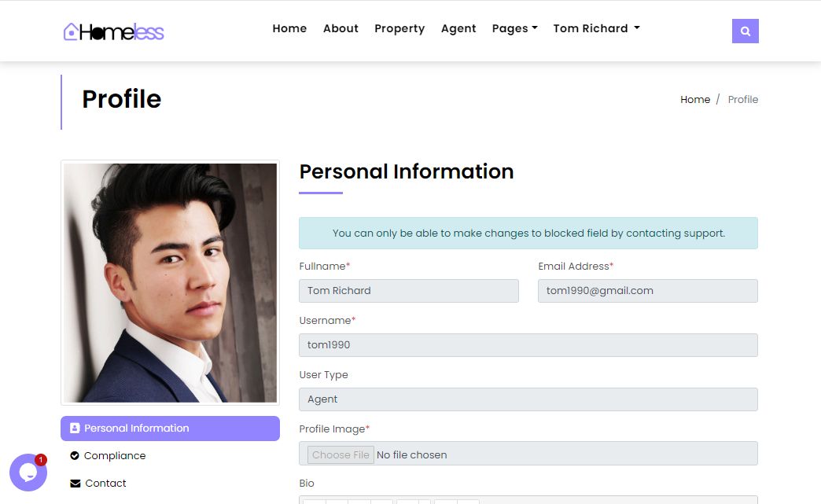Go to the Home nav item

point(289,28)
